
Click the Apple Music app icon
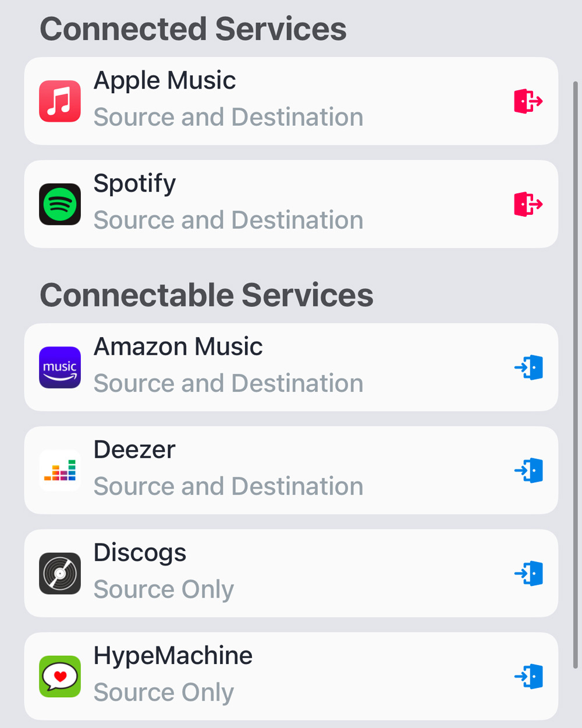click(x=60, y=101)
